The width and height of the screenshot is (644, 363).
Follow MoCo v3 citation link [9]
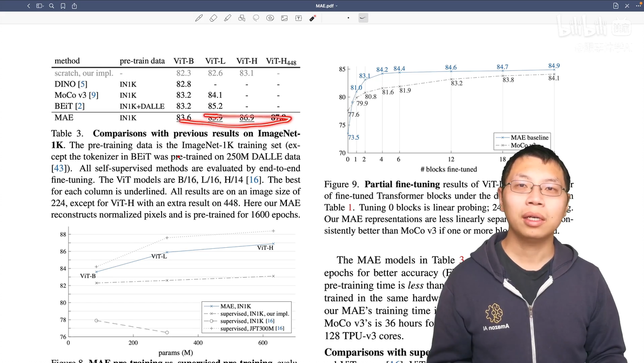[x=93, y=95]
